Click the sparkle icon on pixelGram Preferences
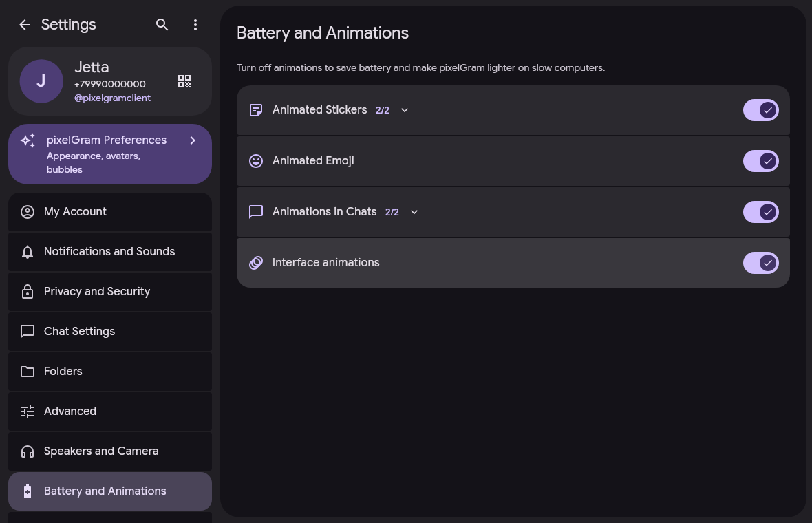The width and height of the screenshot is (812, 523). (x=28, y=140)
